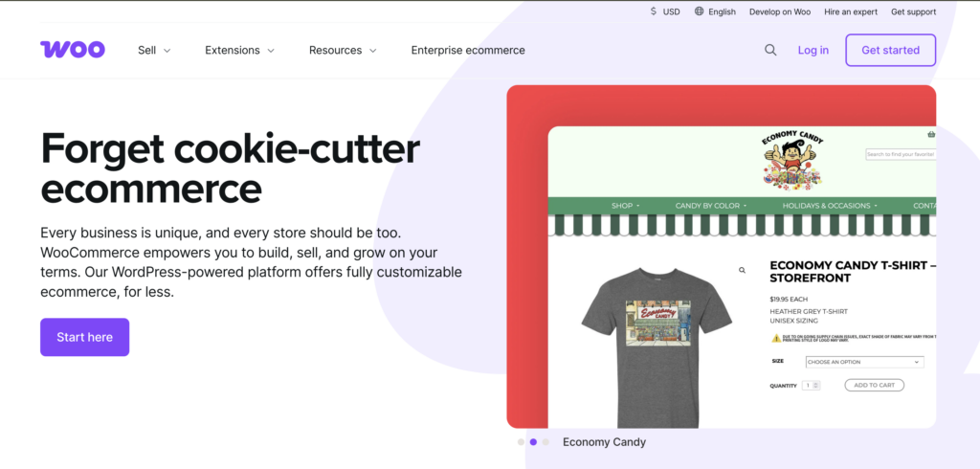The image size is (980, 469).
Task: Open the Extensions menu
Action: click(240, 50)
